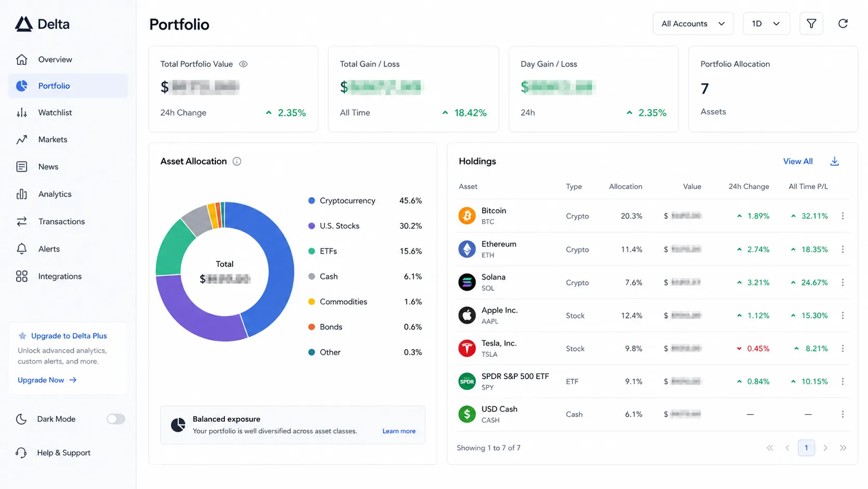Open Analytics in the sidebar
Image resolution: width=868 pixels, height=489 pixels.
click(68, 194)
